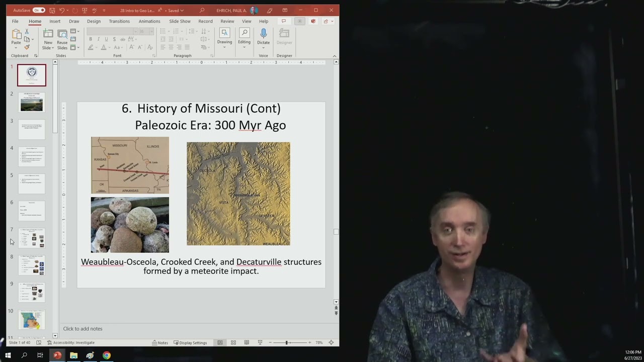Toggle italic formatting
This screenshot has height=362, width=644.
(99, 39)
